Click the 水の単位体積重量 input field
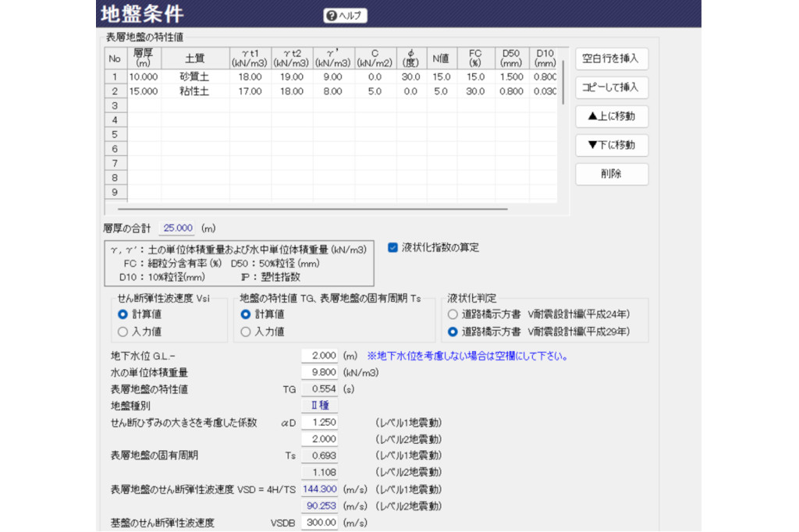Viewport: 799px width, 532px height. (x=321, y=372)
